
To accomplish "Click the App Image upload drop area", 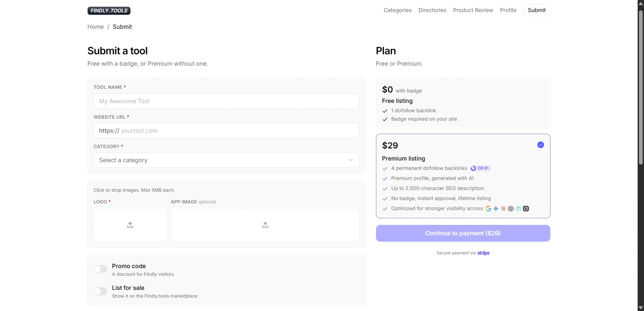I will 265,225.
